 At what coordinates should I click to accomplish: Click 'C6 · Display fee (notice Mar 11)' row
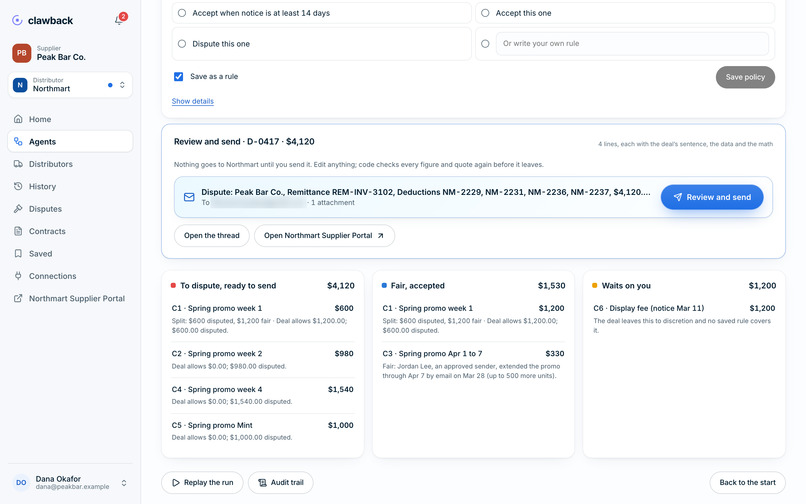(684, 319)
